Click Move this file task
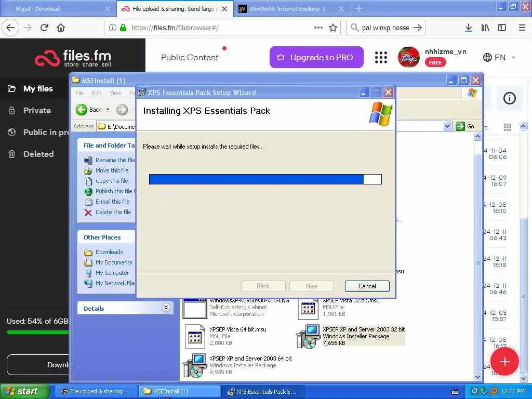This screenshot has width=532, height=399. 107,170
